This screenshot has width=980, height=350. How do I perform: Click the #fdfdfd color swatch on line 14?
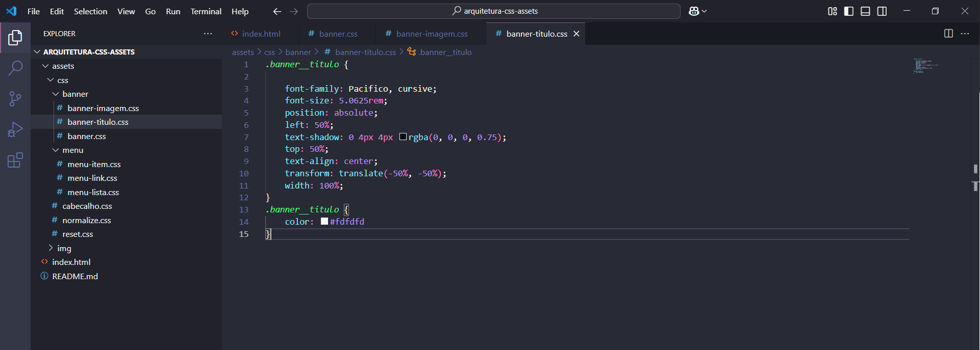click(324, 221)
